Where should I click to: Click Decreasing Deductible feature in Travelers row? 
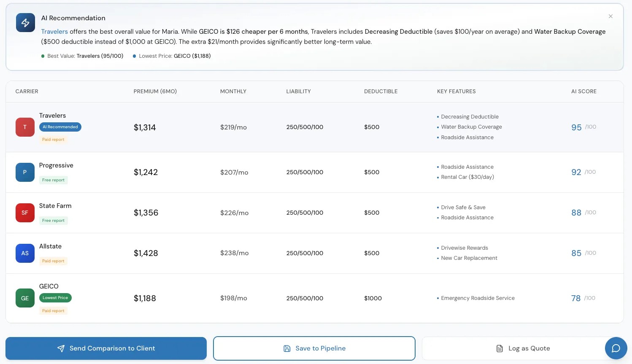pyautogui.click(x=470, y=117)
